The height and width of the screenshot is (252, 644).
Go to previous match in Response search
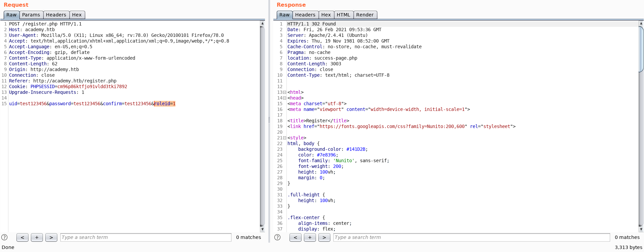[x=296, y=237]
